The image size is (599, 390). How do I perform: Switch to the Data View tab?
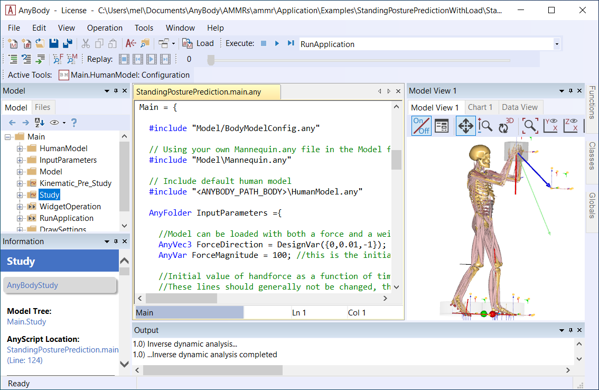(x=520, y=107)
